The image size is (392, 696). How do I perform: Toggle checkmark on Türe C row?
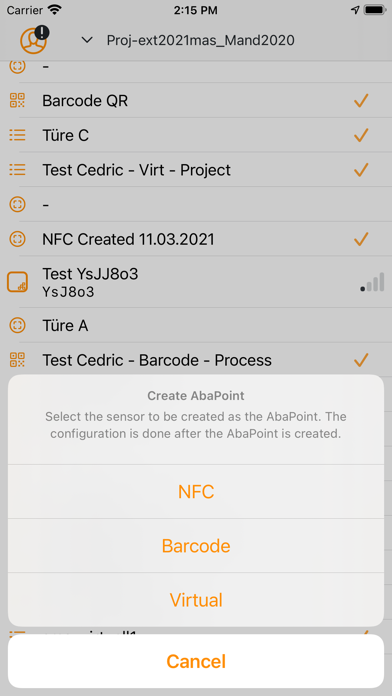click(361, 135)
